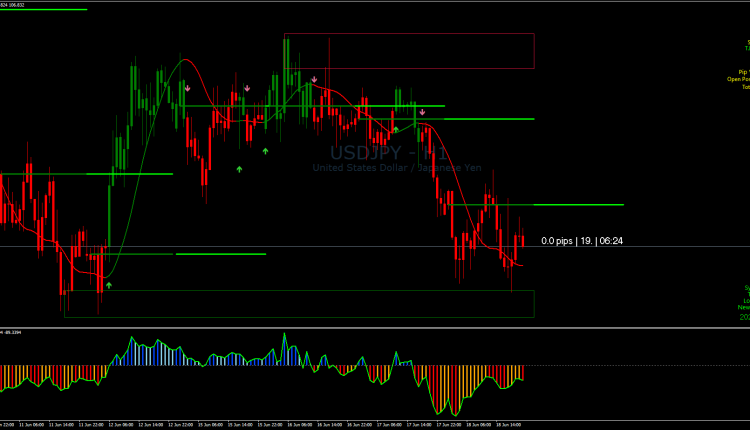The height and width of the screenshot is (430, 750).
Task: Select the second pink down arrow from left
Action: pyautogui.click(x=247, y=88)
